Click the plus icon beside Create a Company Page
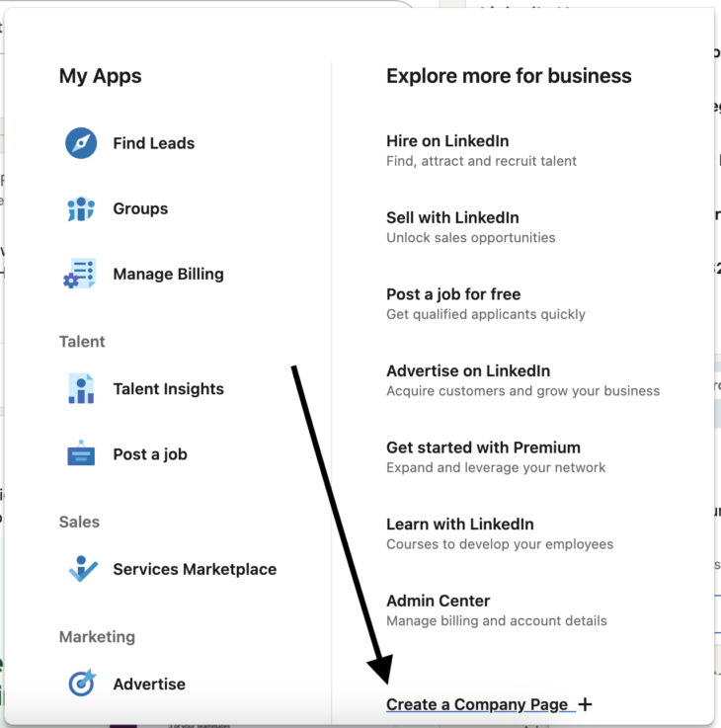721x728 pixels. 585,704
